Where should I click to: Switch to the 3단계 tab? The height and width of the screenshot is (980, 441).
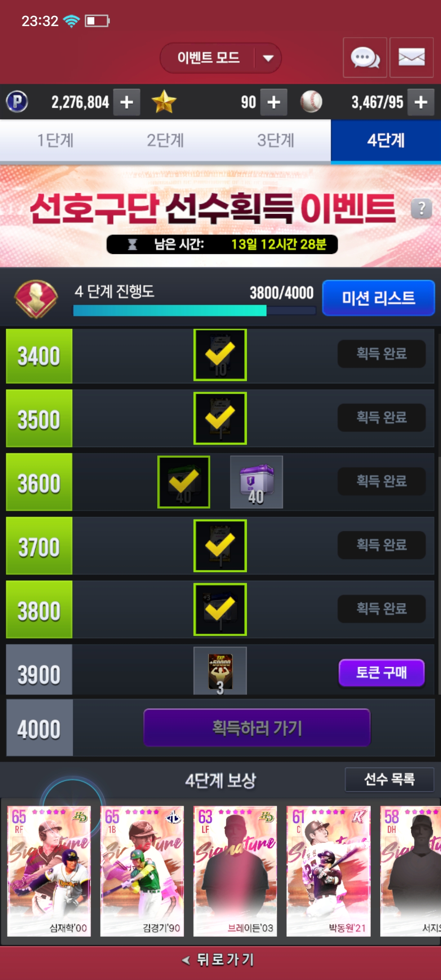click(276, 140)
